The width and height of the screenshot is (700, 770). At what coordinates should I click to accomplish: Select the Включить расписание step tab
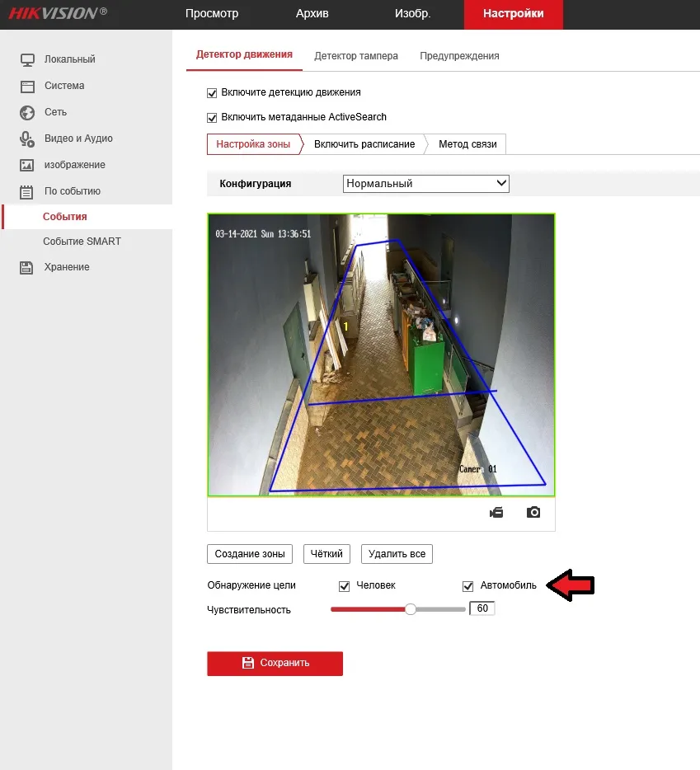pos(364,143)
